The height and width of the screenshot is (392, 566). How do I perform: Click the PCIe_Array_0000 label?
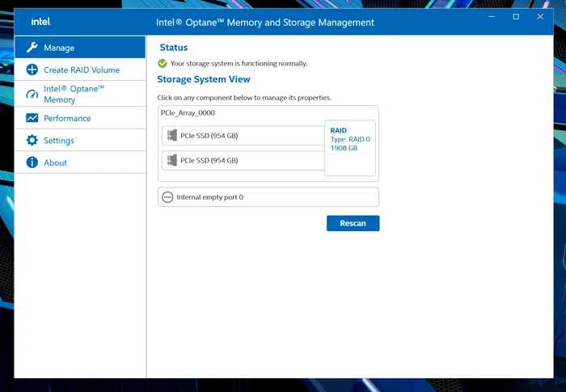(188, 113)
